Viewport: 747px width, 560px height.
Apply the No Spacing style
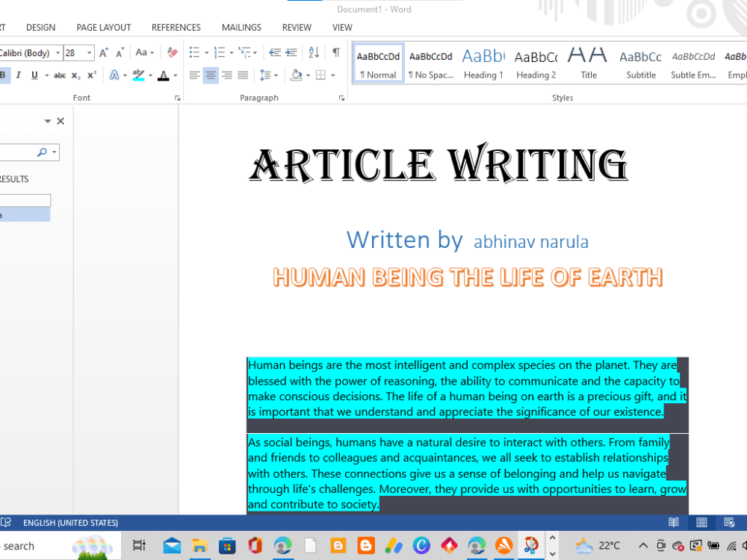point(431,63)
